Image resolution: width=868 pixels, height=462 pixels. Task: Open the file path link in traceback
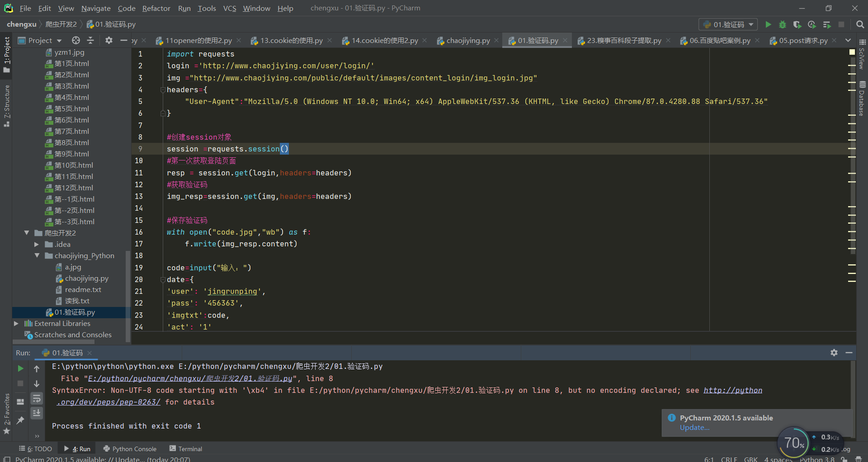point(190,378)
